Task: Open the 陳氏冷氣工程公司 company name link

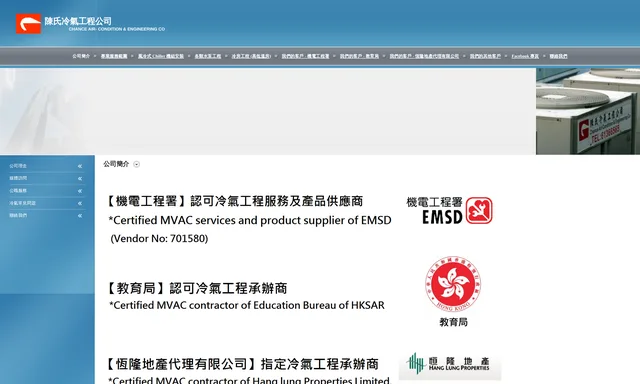Action: pyautogui.click(x=78, y=21)
